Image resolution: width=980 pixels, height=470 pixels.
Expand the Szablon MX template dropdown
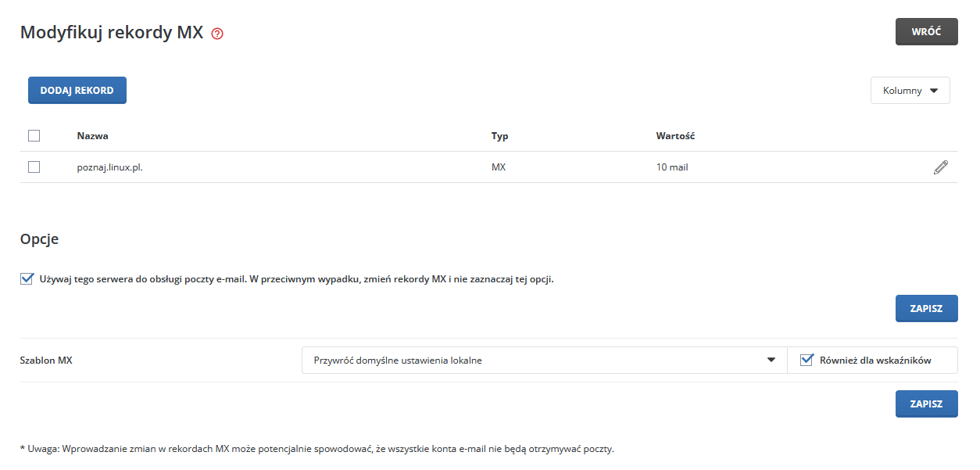click(x=544, y=361)
